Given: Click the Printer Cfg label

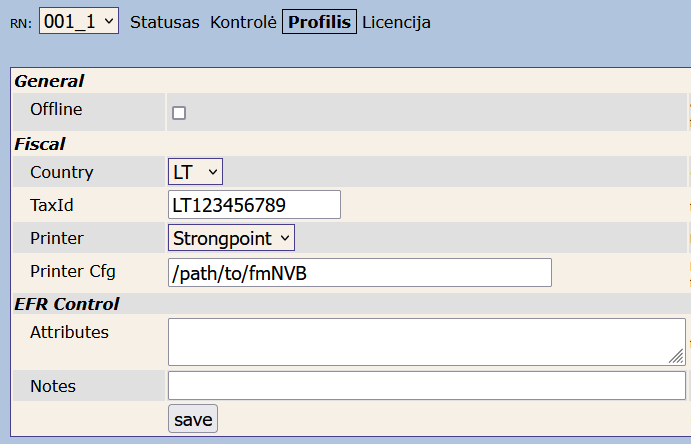Looking at the screenshot, I should (x=75, y=271).
